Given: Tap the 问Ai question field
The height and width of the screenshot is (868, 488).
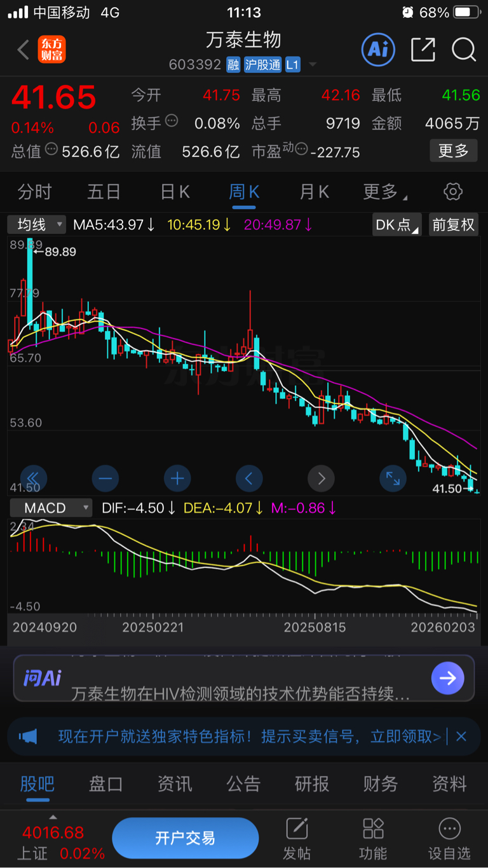Looking at the screenshot, I should coord(244,678).
